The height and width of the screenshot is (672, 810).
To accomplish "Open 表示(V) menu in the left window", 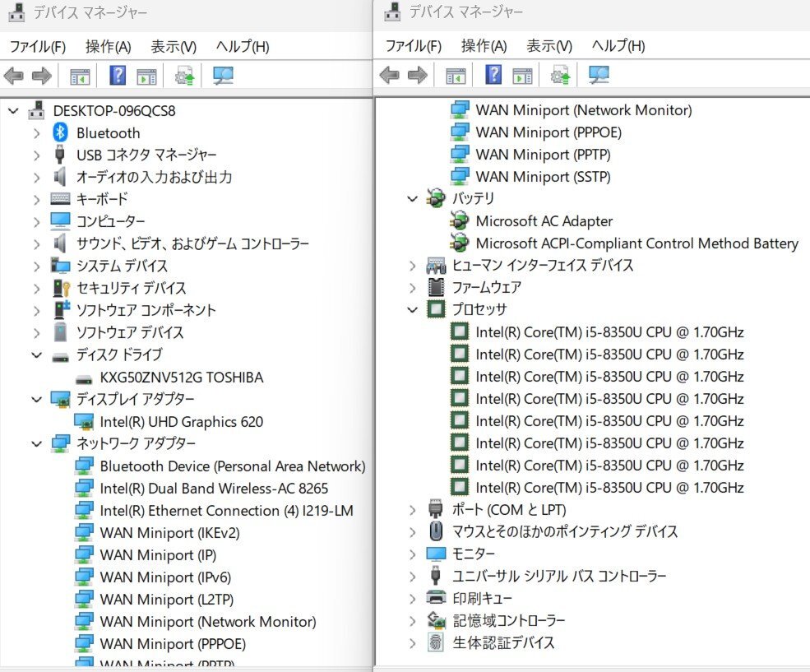I will click(174, 47).
